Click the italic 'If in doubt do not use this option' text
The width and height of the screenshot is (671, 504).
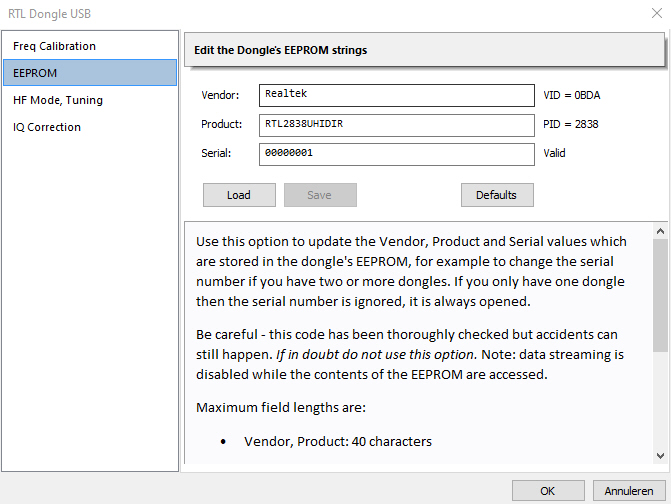pos(376,355)
